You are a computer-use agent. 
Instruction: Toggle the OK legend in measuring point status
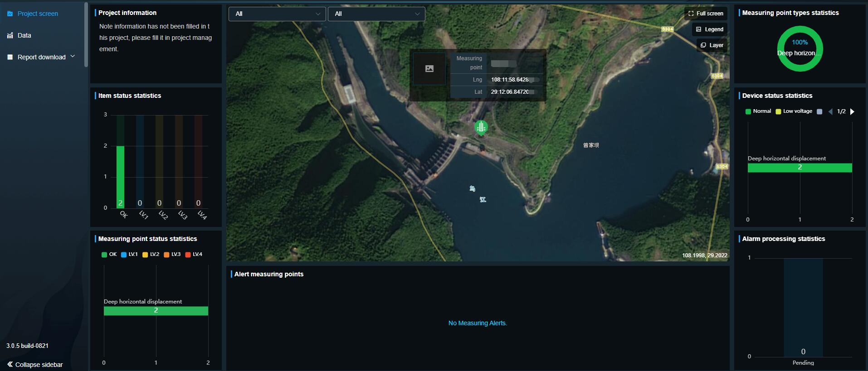coord(109,255)
